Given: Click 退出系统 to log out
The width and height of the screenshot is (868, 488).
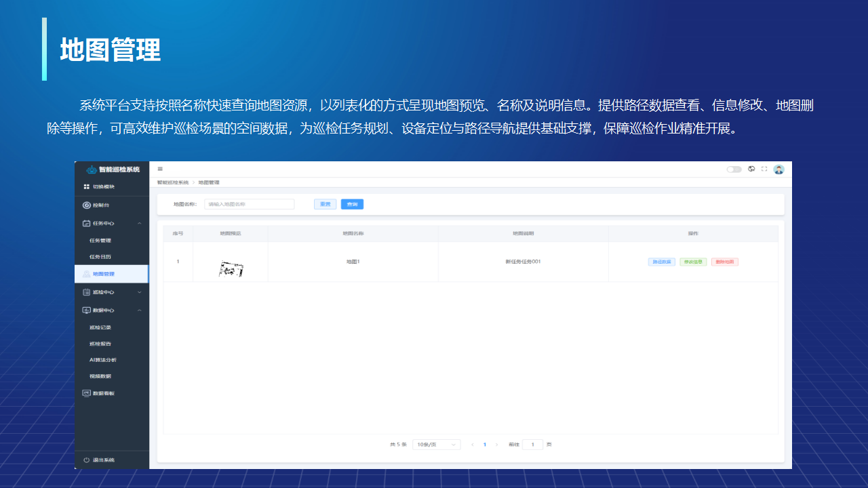Looking at the screenshot, I should tap(104, 460).
